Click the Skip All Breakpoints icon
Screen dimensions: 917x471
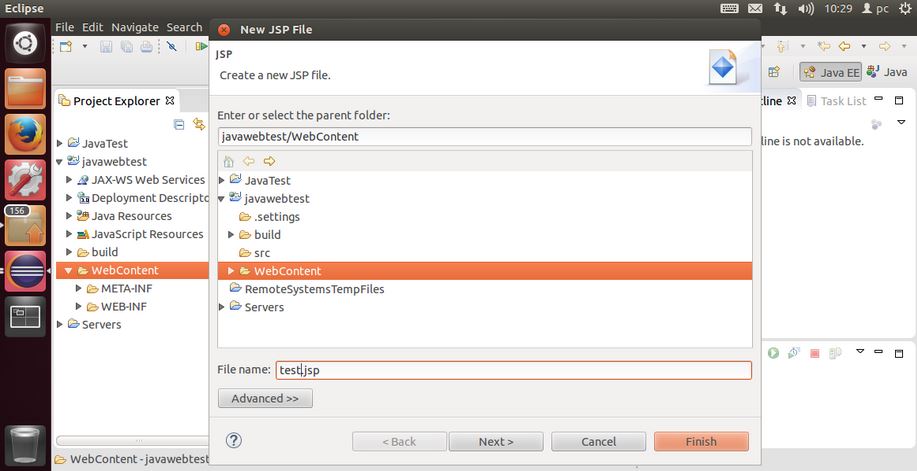tap(172, 46)
